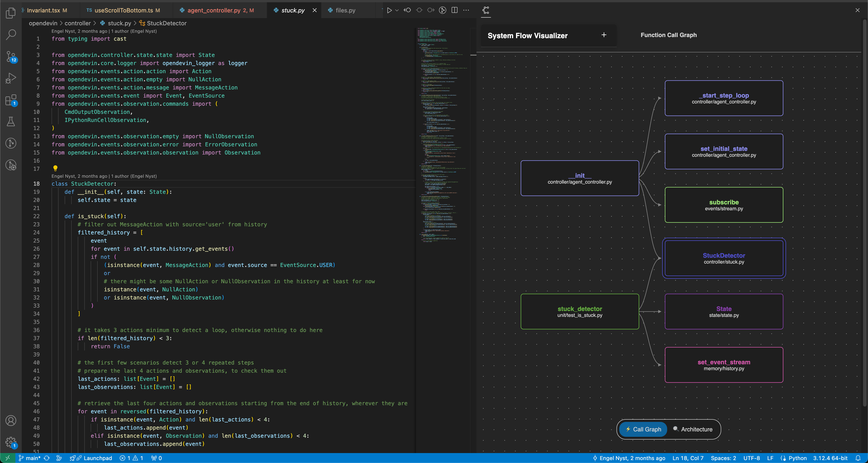Open the Manage settings gear
868x463 pixels.
[11, 442]
